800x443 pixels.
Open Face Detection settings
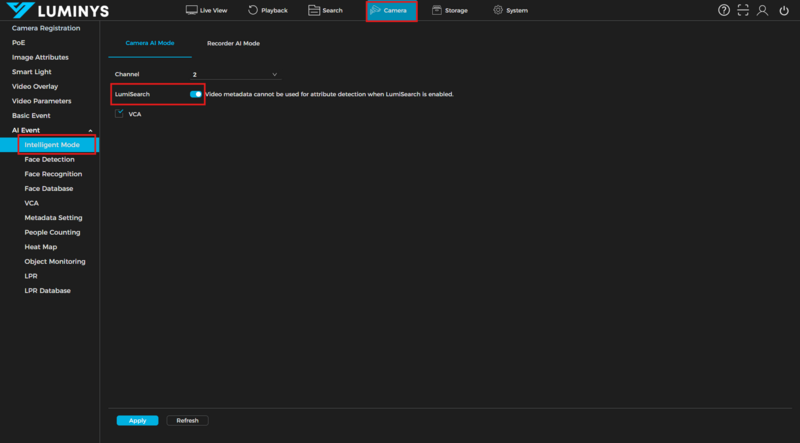click(50, 159)
